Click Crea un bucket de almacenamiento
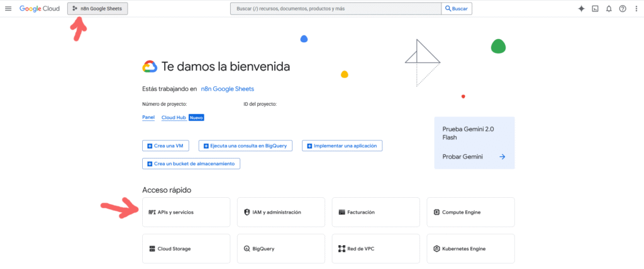Screen dimensions: 644x269 point(191,163)
